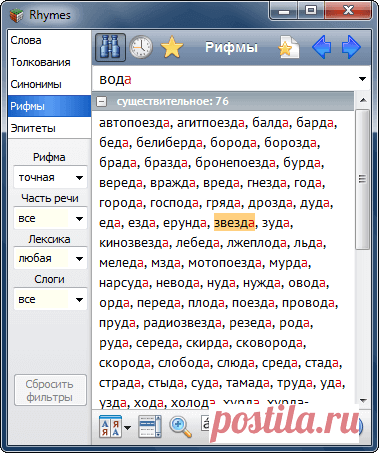The height and width of the screenshot is (453, 379).
Task: Click the magnifier zoom-in icon
Action: click(180, 426)
